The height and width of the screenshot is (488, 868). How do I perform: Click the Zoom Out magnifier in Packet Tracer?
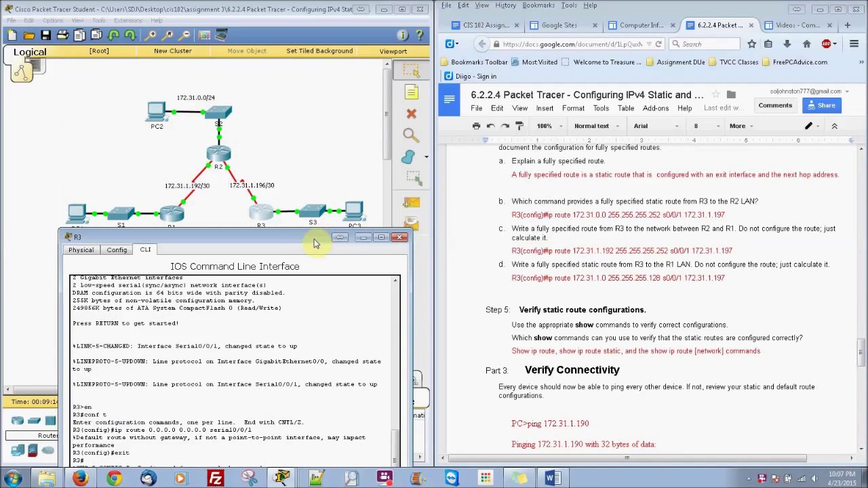(185, 35)
